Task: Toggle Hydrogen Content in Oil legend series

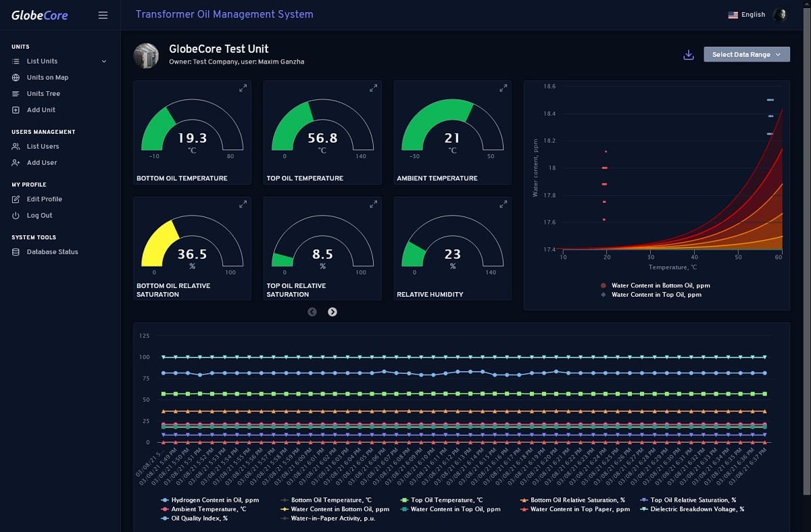Action: 210,500
